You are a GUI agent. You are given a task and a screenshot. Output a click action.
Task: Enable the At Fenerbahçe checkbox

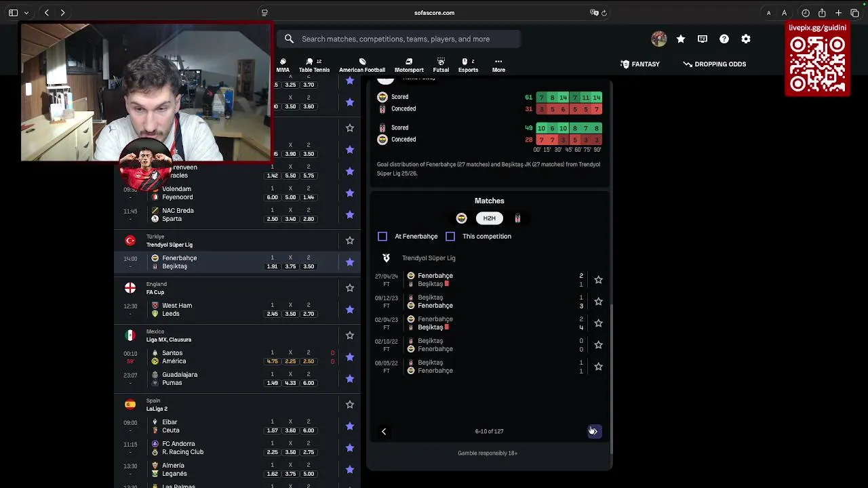coord(382,237)
